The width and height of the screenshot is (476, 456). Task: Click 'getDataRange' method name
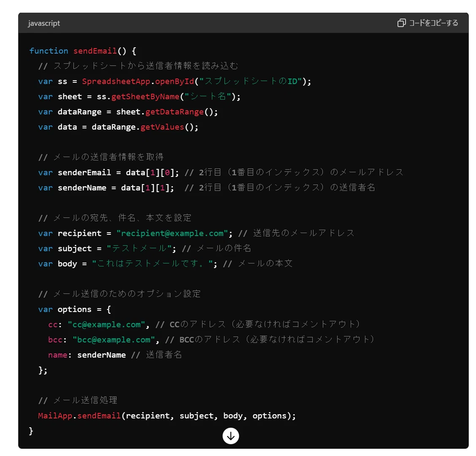(x=175, y=112)
